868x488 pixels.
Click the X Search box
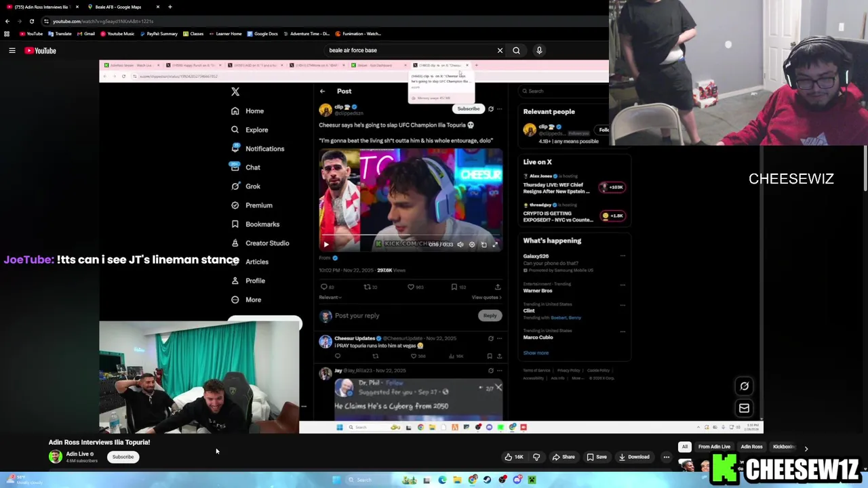pos(563,91)
